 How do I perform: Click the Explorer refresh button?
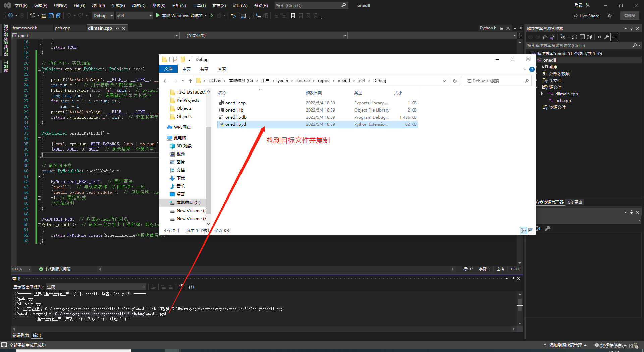click(x=455, y=81)
